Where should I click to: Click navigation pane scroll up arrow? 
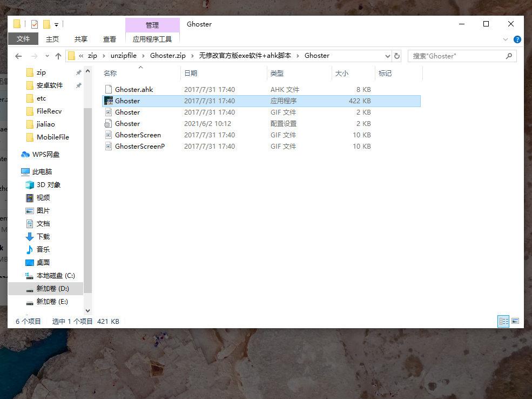[88, 71]
